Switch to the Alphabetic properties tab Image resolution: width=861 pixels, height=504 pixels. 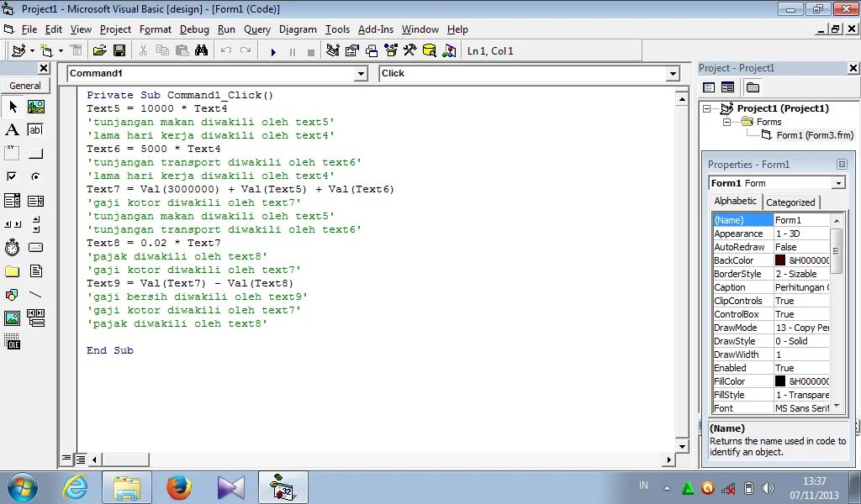735,201
